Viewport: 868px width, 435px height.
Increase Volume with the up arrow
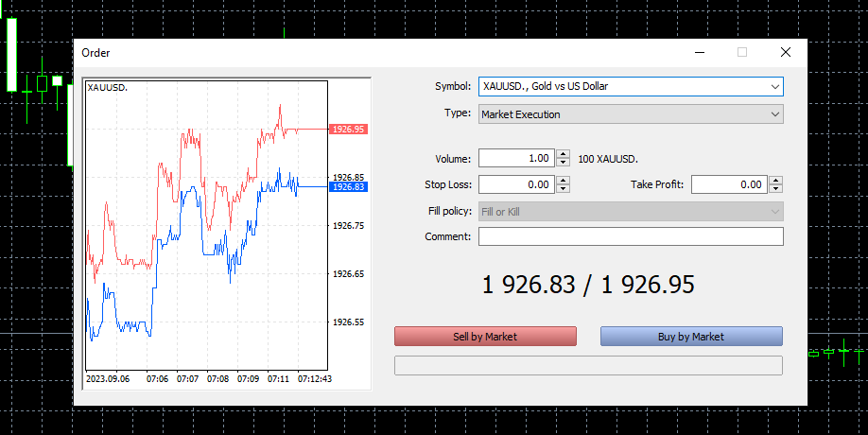tap(564, 154)
